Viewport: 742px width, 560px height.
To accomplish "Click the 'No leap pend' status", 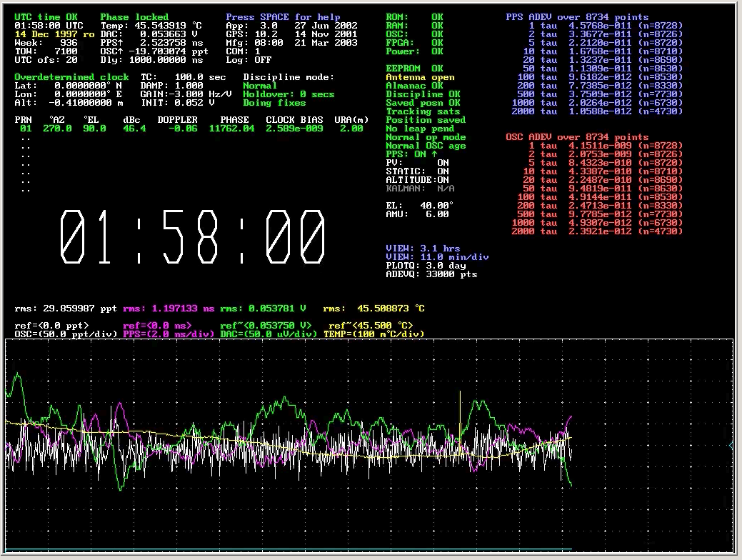I will coord(420,129).
